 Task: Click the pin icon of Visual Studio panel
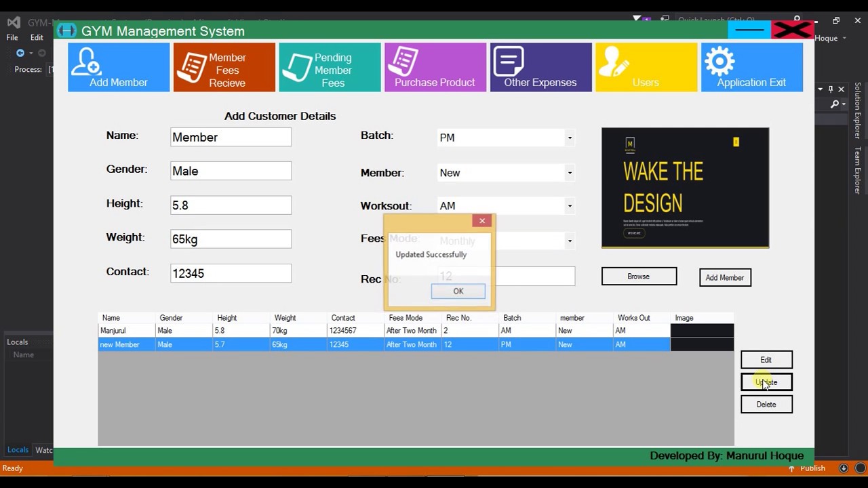click(830, 89)
